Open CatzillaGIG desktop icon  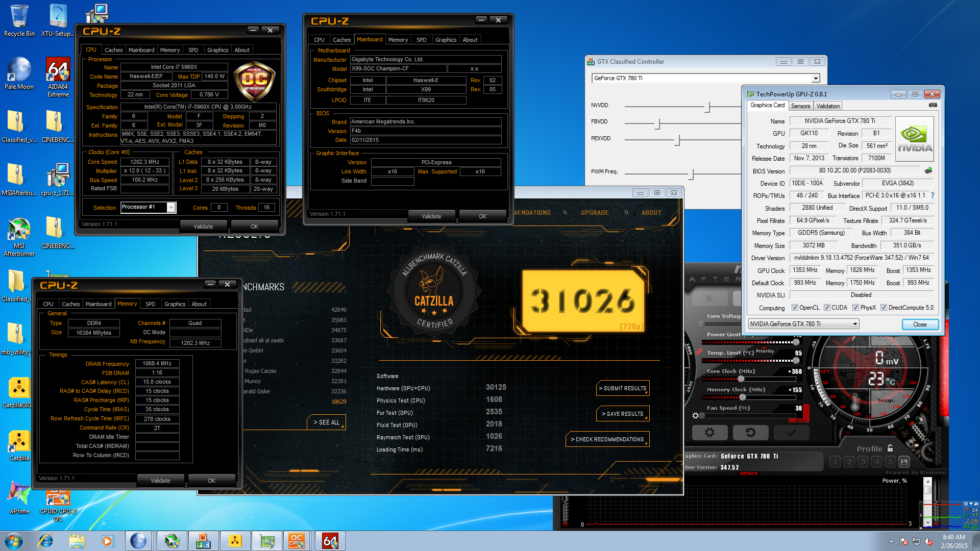point(19,392)
